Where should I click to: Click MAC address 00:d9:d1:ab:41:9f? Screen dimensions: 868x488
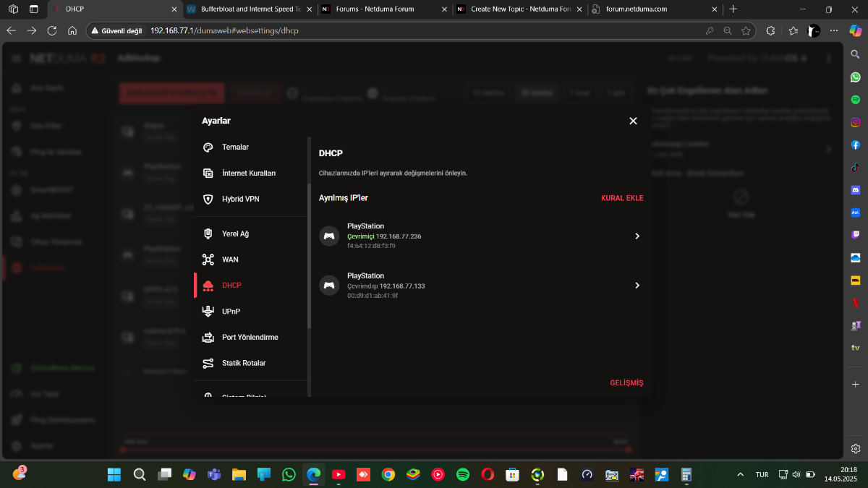(373, 296)
